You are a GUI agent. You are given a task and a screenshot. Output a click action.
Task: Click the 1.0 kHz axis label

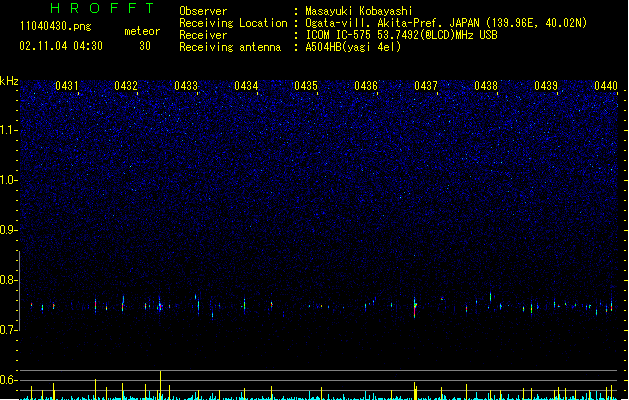[9, 180]
